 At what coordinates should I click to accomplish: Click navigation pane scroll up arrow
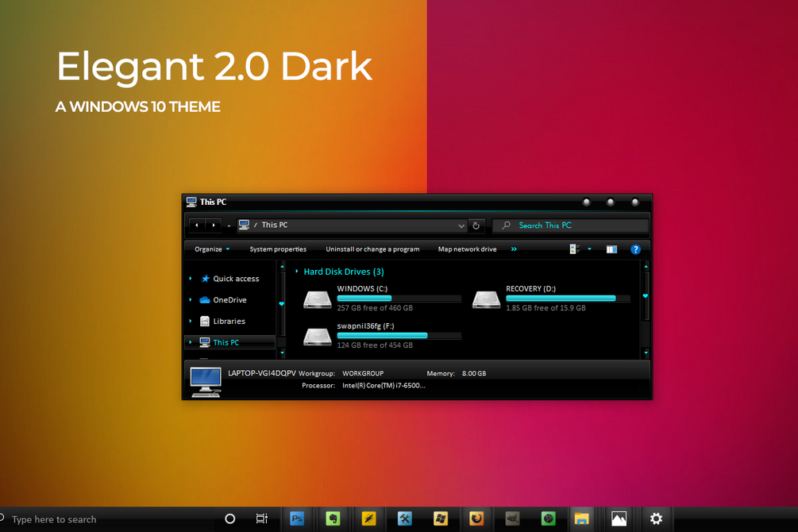283,266
